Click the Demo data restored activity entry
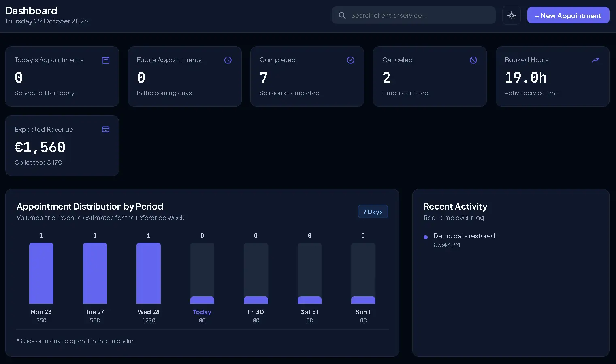The width and height of the screenshot is (616, 364). pyautogui.click(x=464, y=236)
